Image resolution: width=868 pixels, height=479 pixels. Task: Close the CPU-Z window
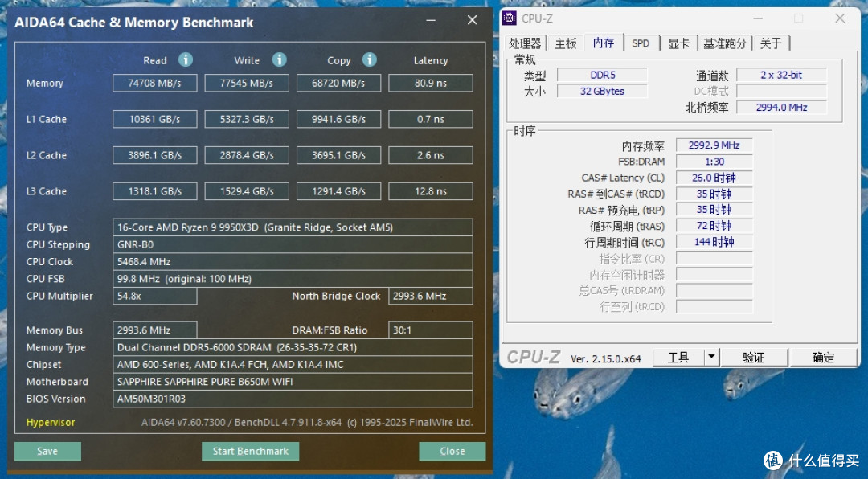840,18
